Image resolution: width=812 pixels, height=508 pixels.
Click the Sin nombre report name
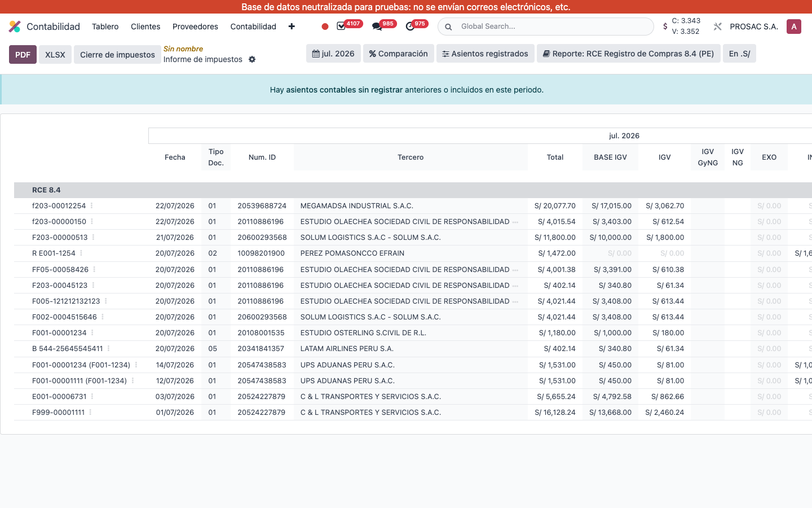click(183, 49)
